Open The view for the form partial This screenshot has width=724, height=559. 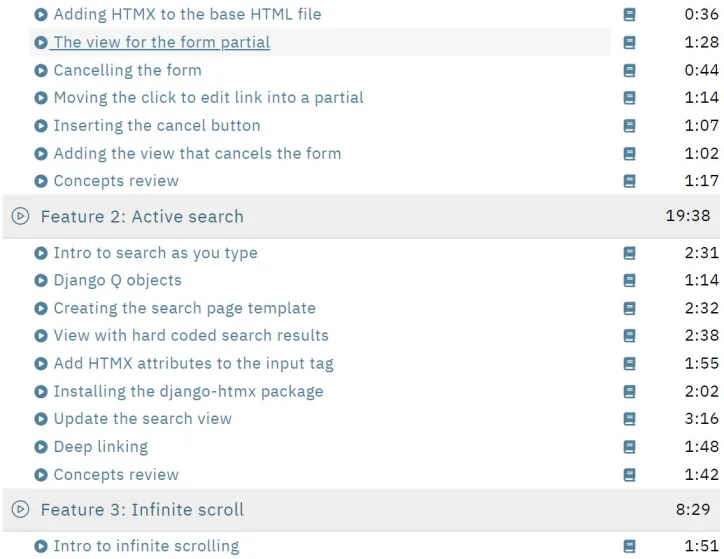click(162, 42)
